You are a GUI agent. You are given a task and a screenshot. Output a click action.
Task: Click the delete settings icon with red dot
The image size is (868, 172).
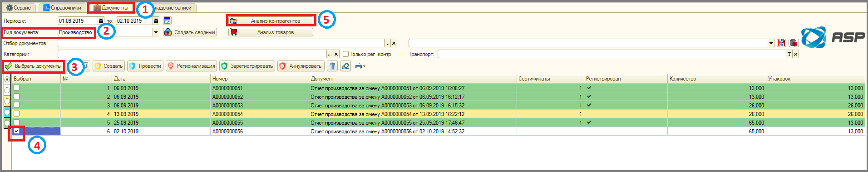794,43
